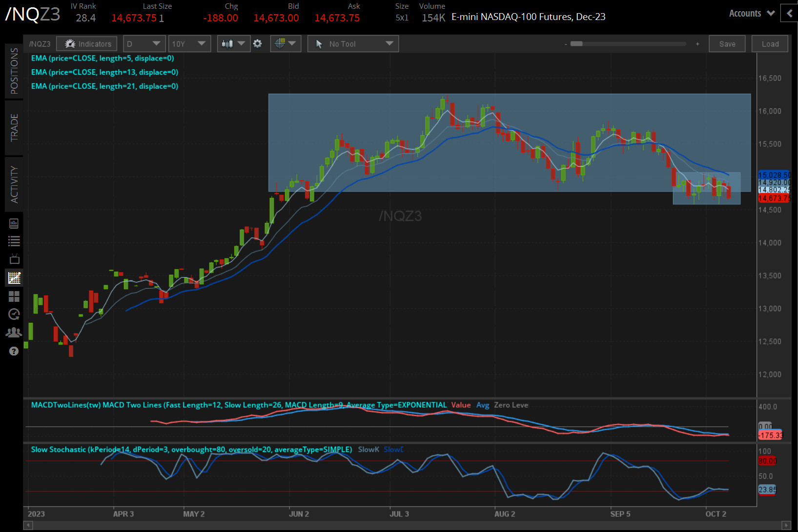Image resolution: width=798 pixels, height=532 pixels.
Task: Open the help question mark icon
Action: pyautogui.click(x=14, y=351)
